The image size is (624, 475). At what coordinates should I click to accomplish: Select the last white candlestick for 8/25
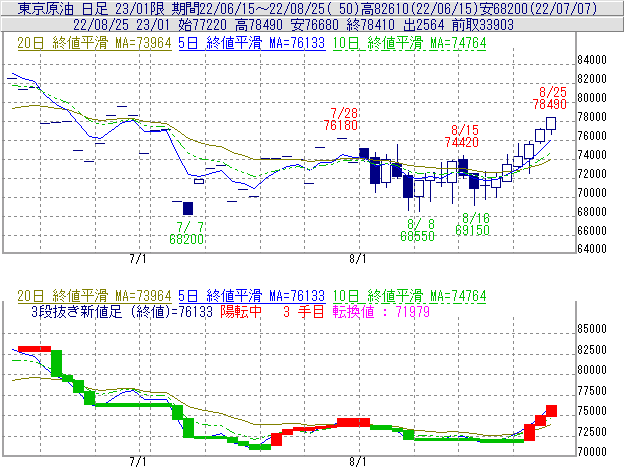tap(551, 124)
